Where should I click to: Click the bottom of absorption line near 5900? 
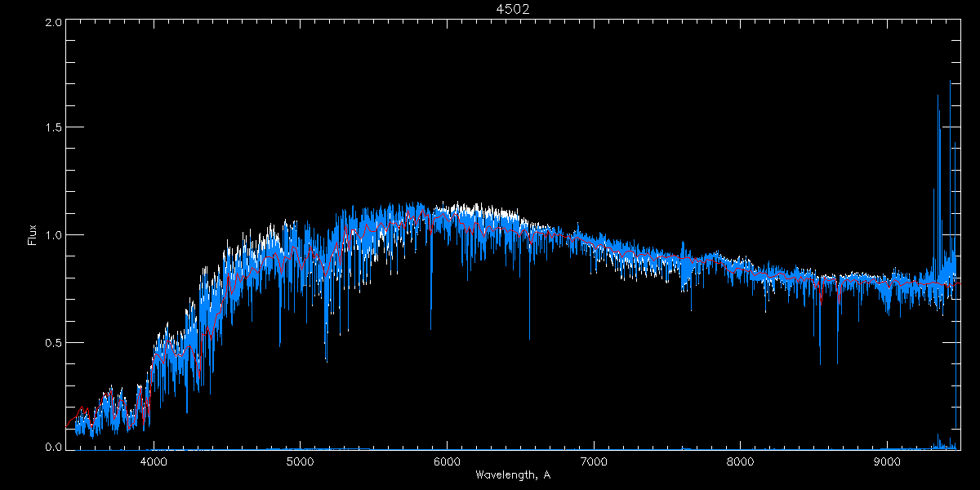click(x=431, y=328)
